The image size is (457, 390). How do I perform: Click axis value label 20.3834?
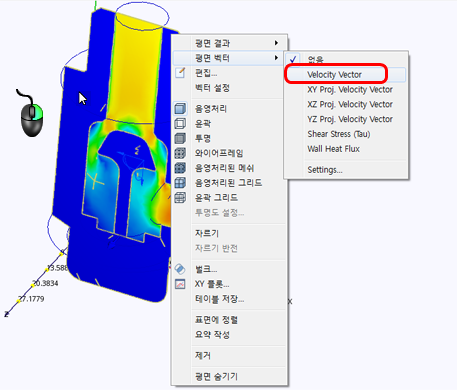coord(46,283)
